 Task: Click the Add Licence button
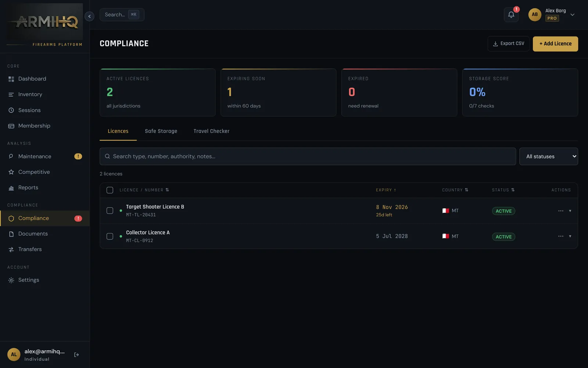(555, 44)
